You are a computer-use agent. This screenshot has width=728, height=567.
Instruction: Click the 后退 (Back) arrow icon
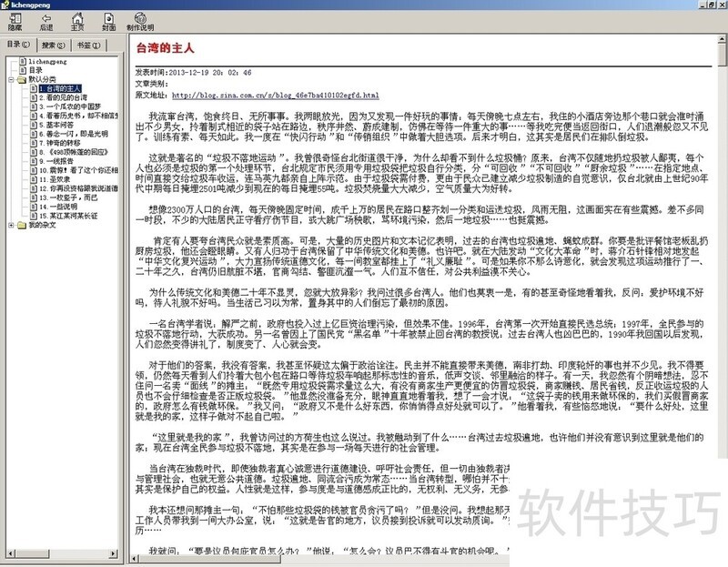(46, 18)
